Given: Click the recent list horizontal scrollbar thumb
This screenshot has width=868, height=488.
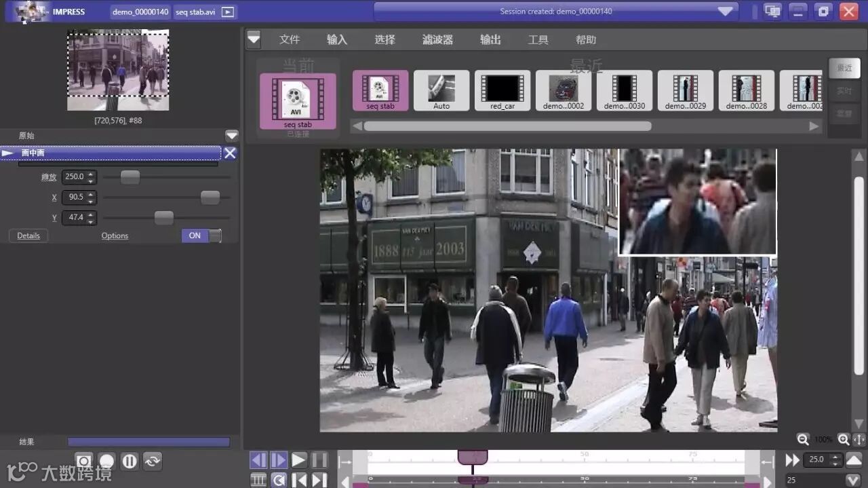Looking at the screenshot, I should coord(507,126).
